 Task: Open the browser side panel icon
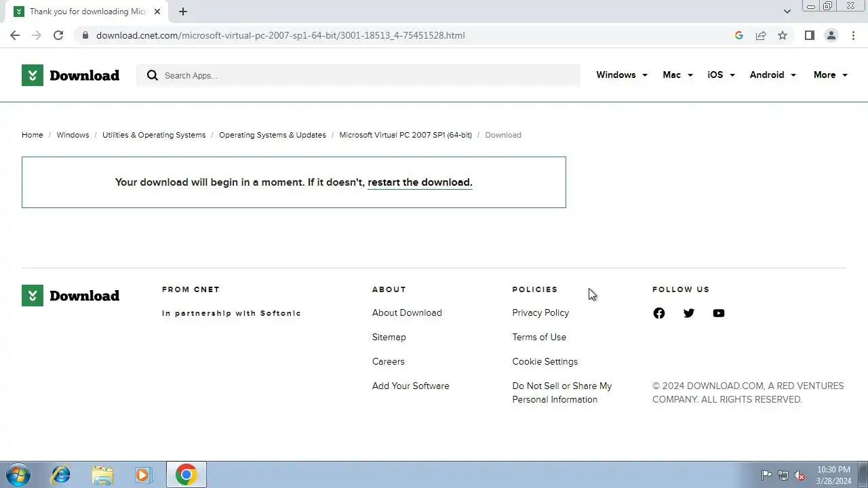(809, 35)
